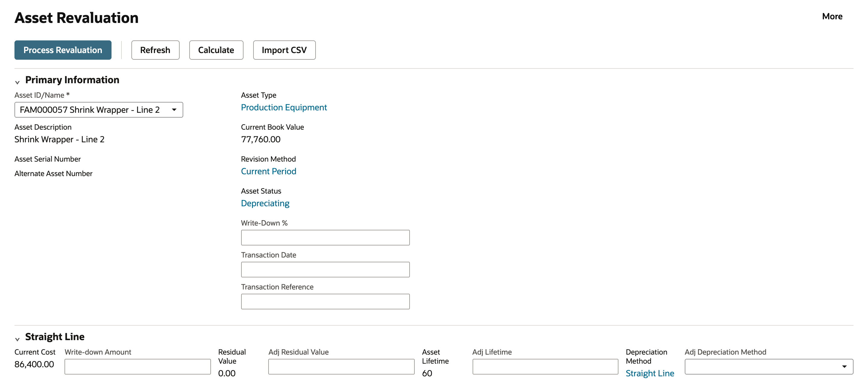Select the Adj Lifetime input field
The image size is (868, 392).
(545, 366)
